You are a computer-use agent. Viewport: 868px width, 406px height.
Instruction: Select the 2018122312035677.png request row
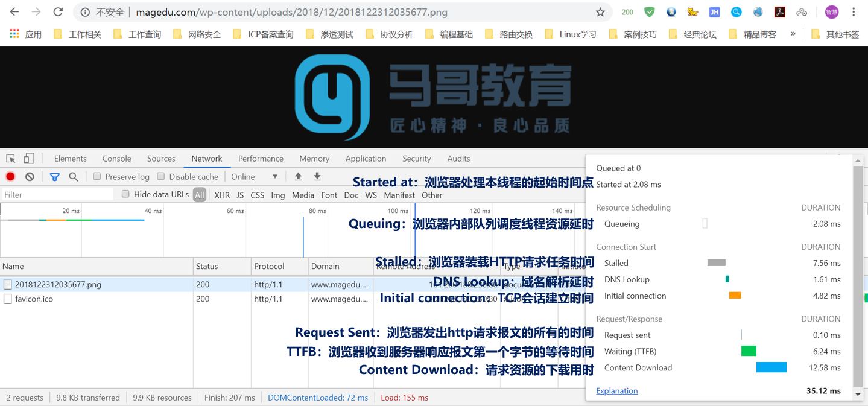[293, 284]
